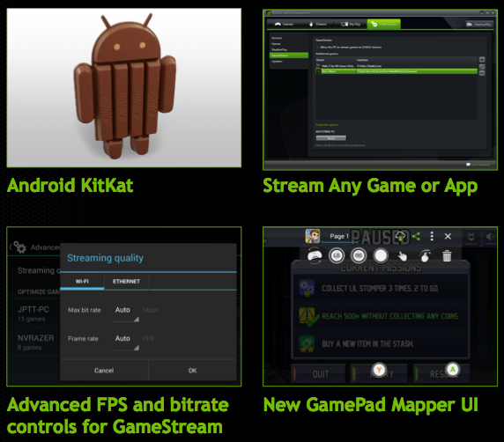Viewport: 504px width, 442px height.
Task: Open the three-dot overflow menu
Action: pos(432,237)
